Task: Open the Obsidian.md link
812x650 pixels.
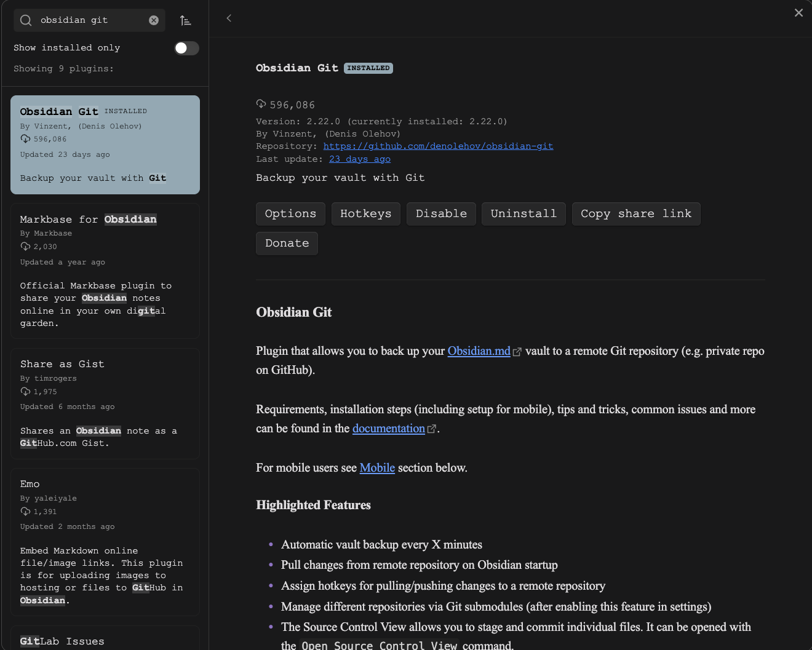Action: tap(479, 351)
